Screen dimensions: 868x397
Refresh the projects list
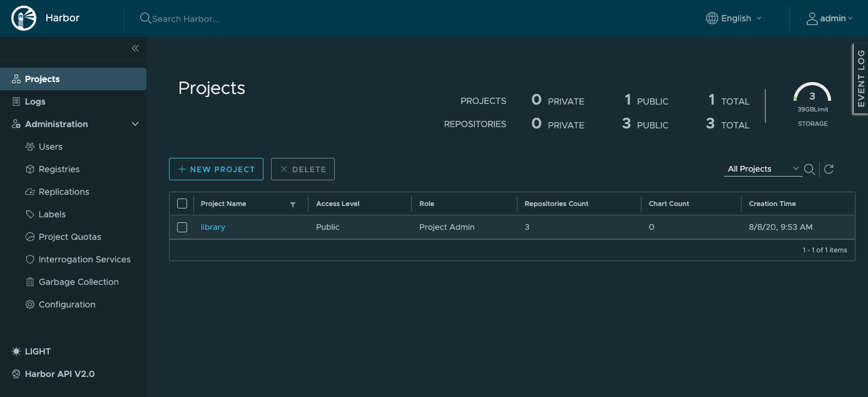(x=829, y=169)
